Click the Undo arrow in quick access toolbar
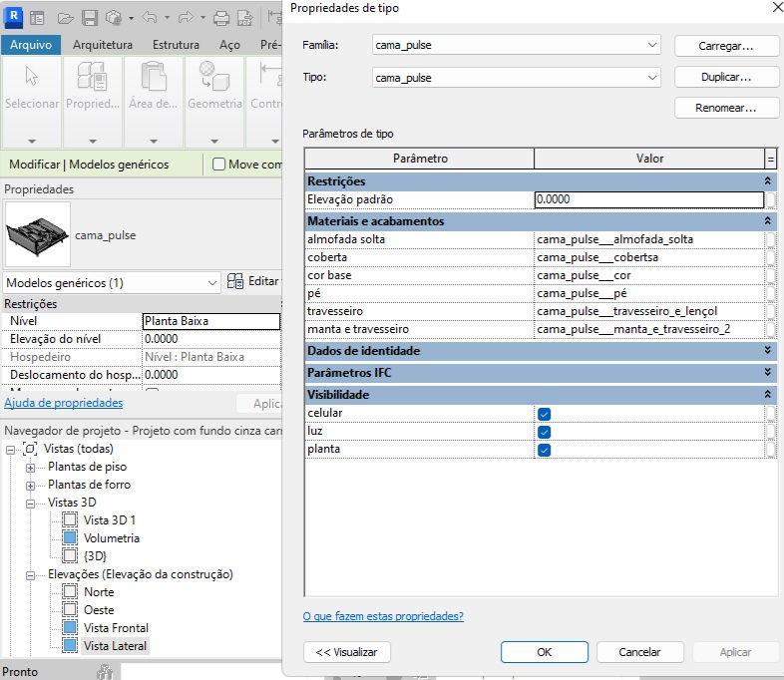Image resolution: width=784 pixels, height=680 pixels. tap(150, 18)
